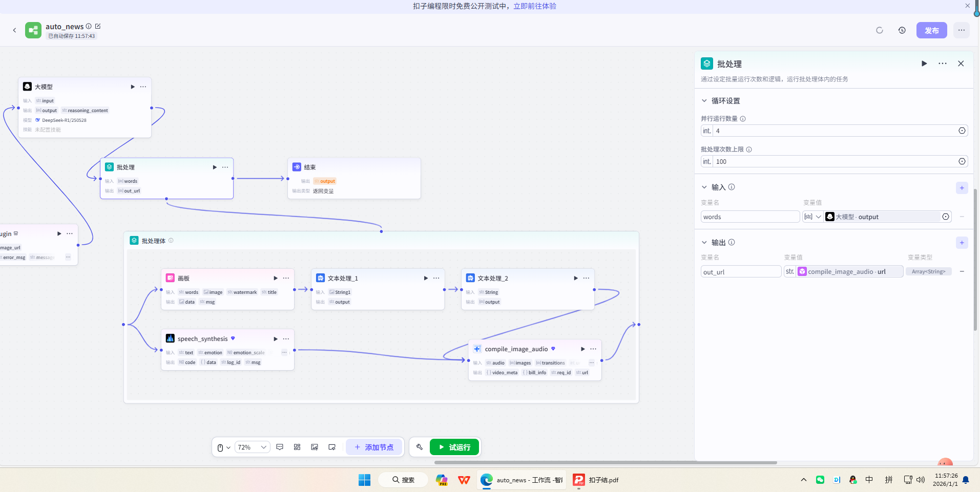The width and height of the screenshot is (980, 492).
Task: Collapse the 输出 section
Action: (704, 242)
